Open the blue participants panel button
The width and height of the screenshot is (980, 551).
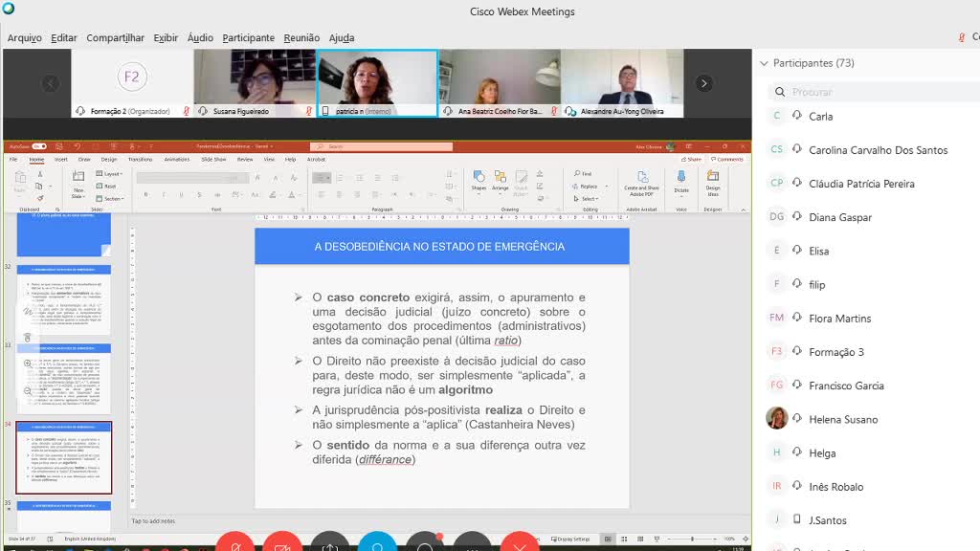[x=377, y=545]
